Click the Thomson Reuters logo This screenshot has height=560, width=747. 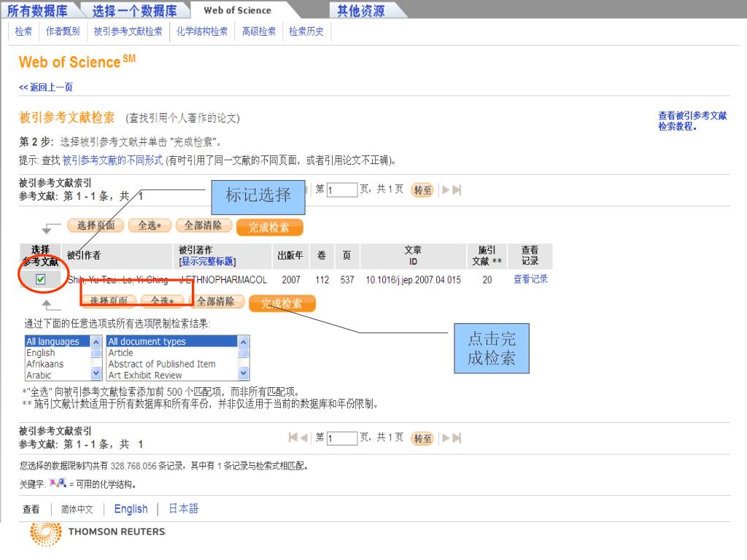pos(98,533)
